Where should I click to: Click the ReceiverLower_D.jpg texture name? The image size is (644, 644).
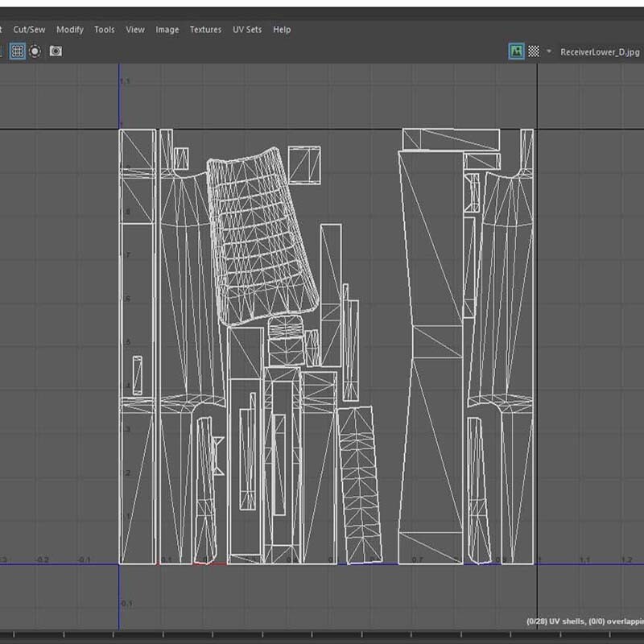tap(600, 52)
